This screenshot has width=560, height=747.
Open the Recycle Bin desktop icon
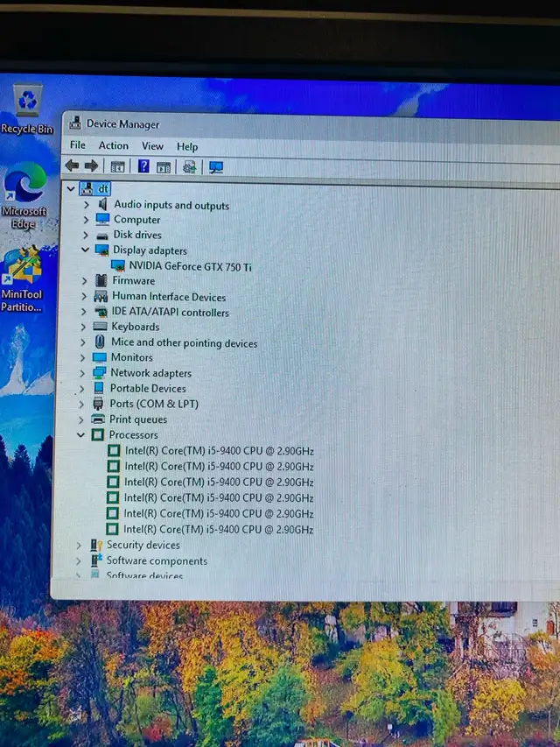(x=27, y=109)
